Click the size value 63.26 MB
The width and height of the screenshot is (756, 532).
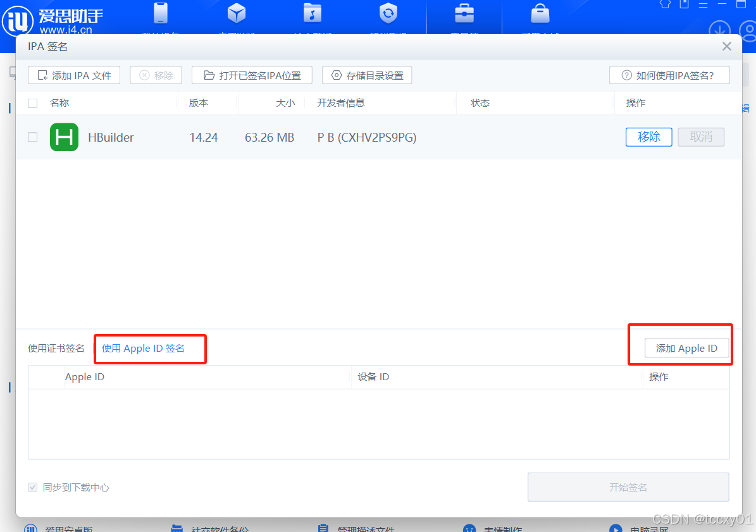point(270,137)
